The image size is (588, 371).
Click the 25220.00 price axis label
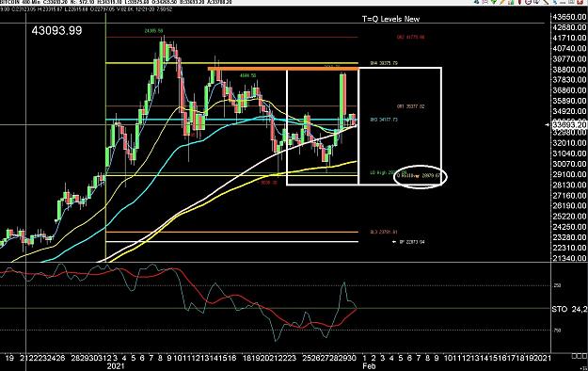tap(570, 217)
